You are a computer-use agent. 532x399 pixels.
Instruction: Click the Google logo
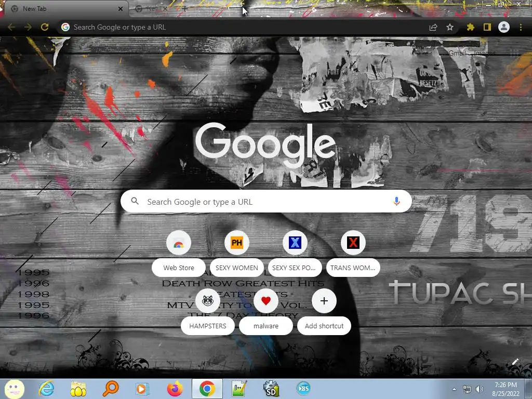[266, 145]
